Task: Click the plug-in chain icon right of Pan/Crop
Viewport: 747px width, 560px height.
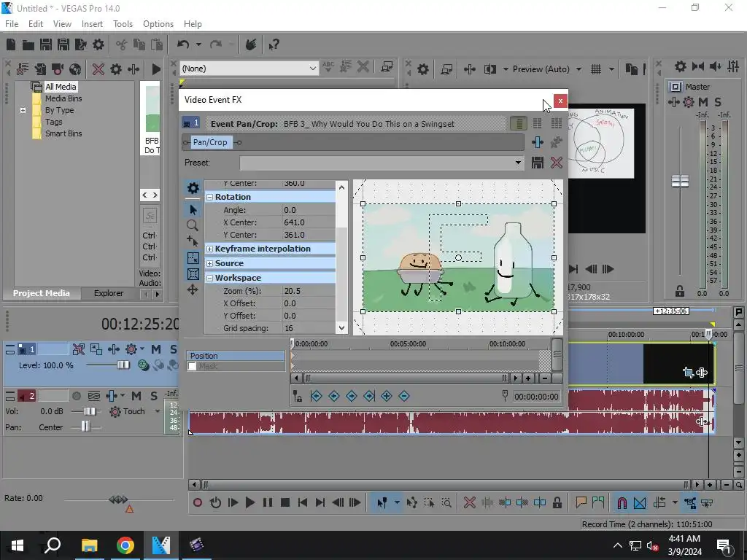Action: tap(538, 142)
